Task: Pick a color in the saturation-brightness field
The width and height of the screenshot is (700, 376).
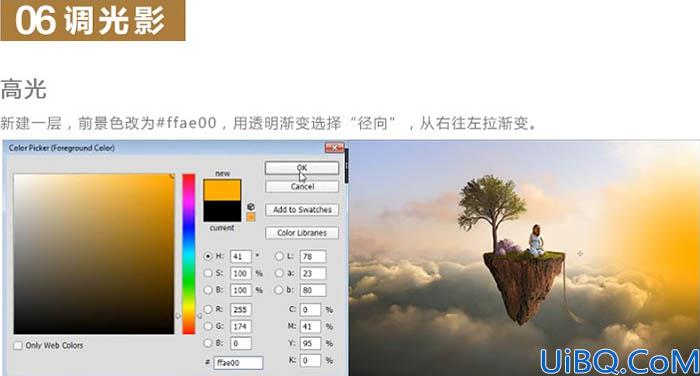Action: coord(94,254)
